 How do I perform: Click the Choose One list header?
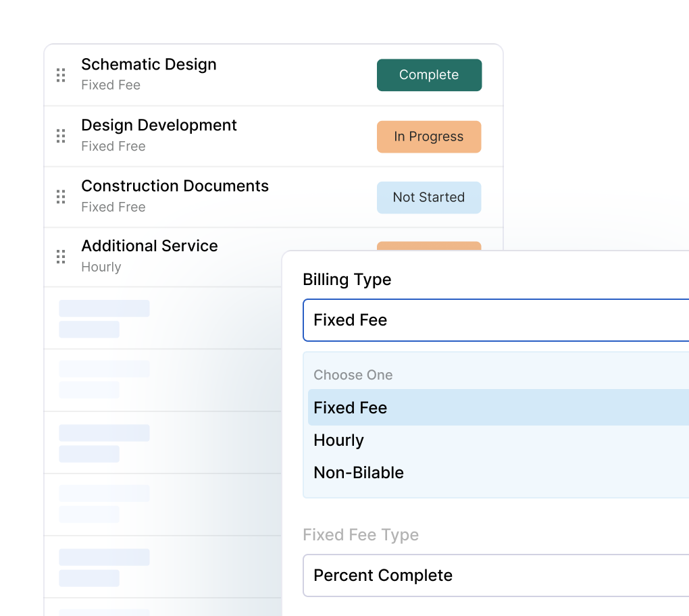[x=353, y=375]
